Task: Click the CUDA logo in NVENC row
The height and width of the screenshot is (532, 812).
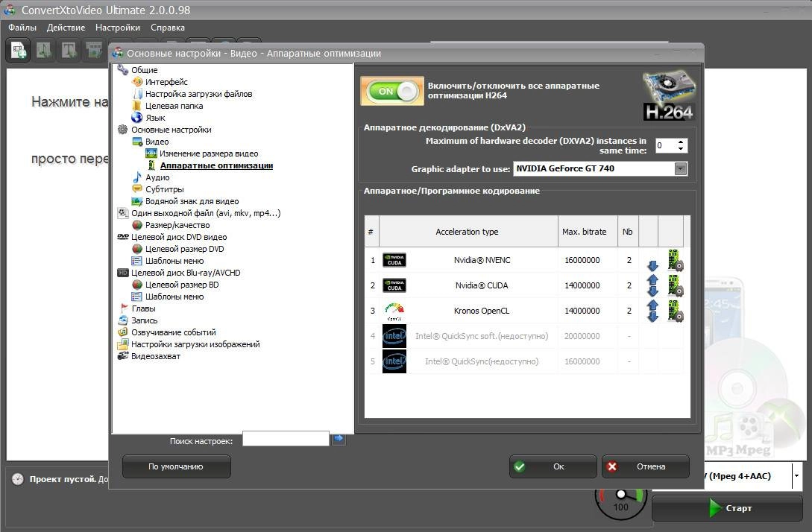Action: coord(394,260)
